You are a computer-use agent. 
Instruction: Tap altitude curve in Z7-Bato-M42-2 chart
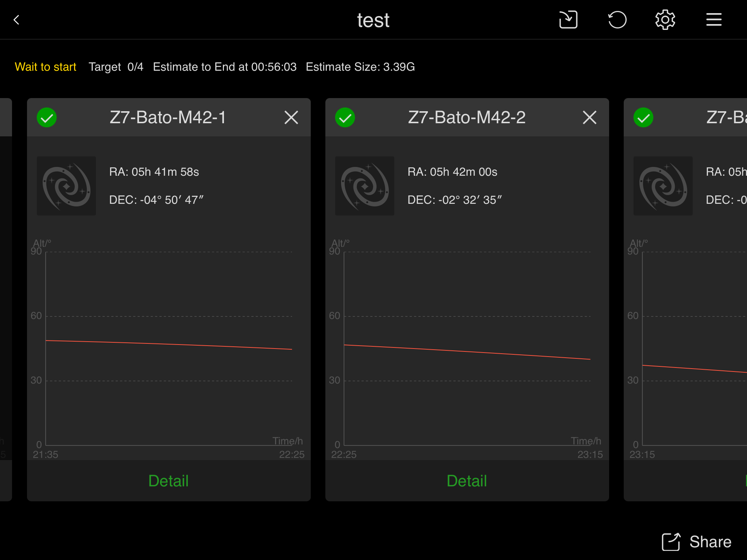(x=467, y=352)
